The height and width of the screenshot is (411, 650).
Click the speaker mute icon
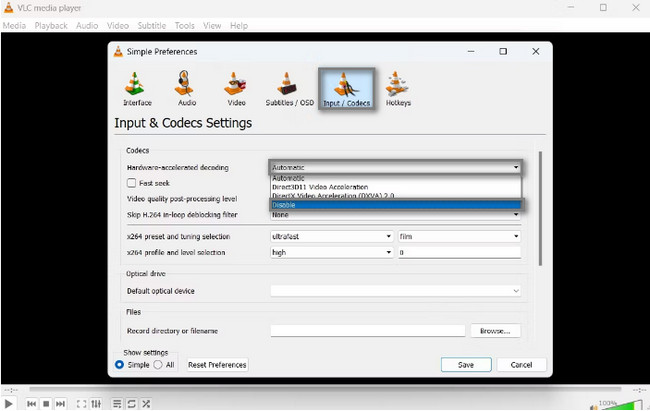pos(594,406)
